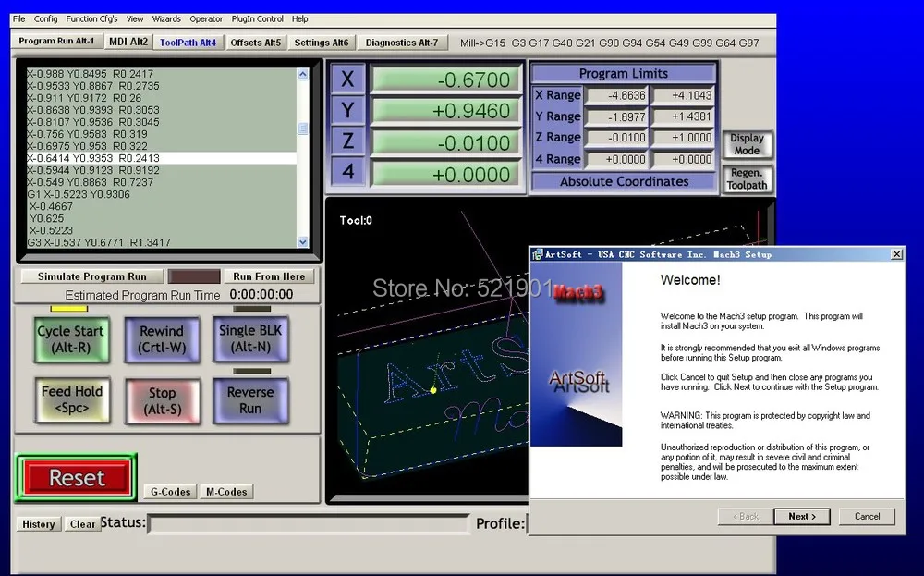Click Regen. Toolpath button
Viewport: 924px width, 576px height.
[747, 178]
